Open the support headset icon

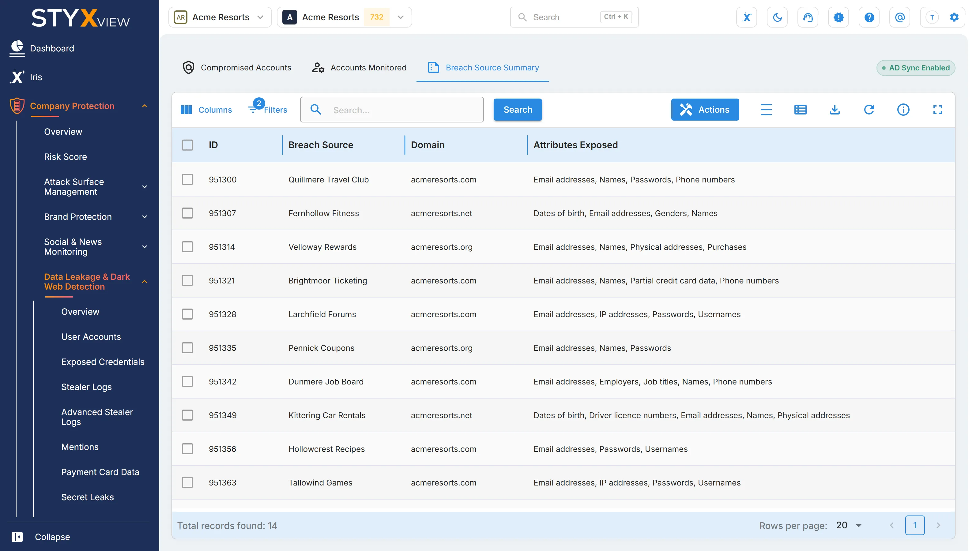tap(808, 17)
